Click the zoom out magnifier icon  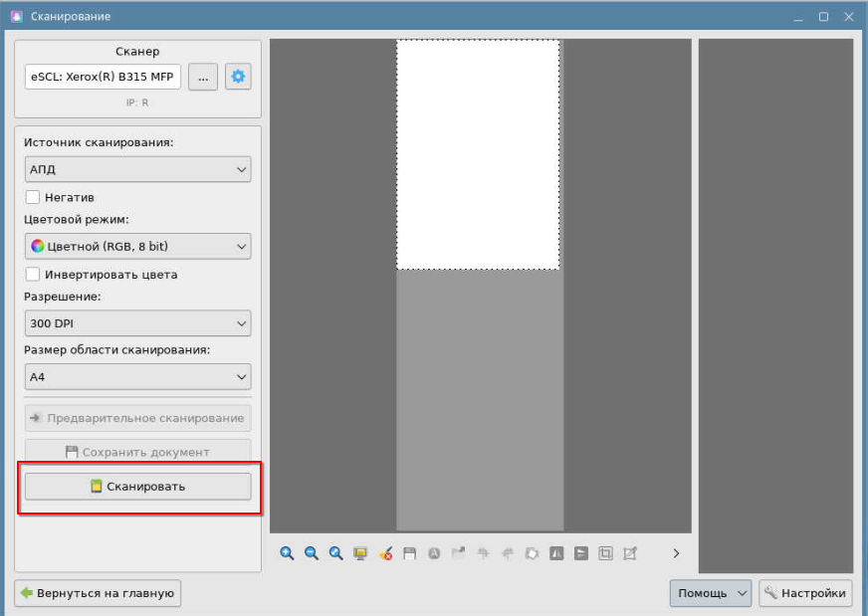pos(312,553)
